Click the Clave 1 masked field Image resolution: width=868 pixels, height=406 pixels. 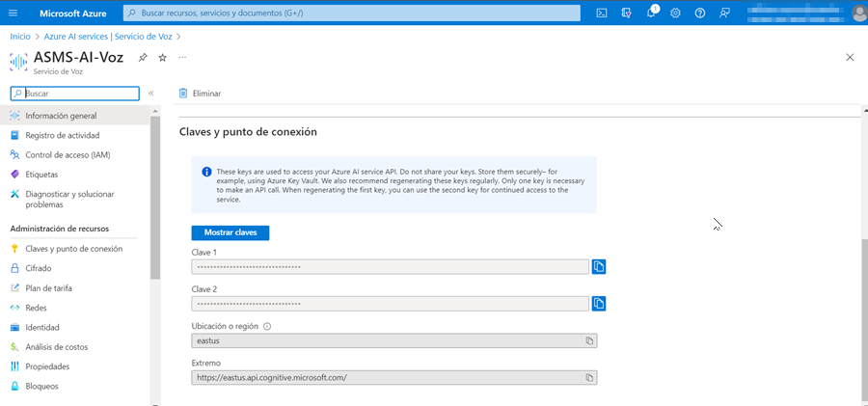click(391, 267)
